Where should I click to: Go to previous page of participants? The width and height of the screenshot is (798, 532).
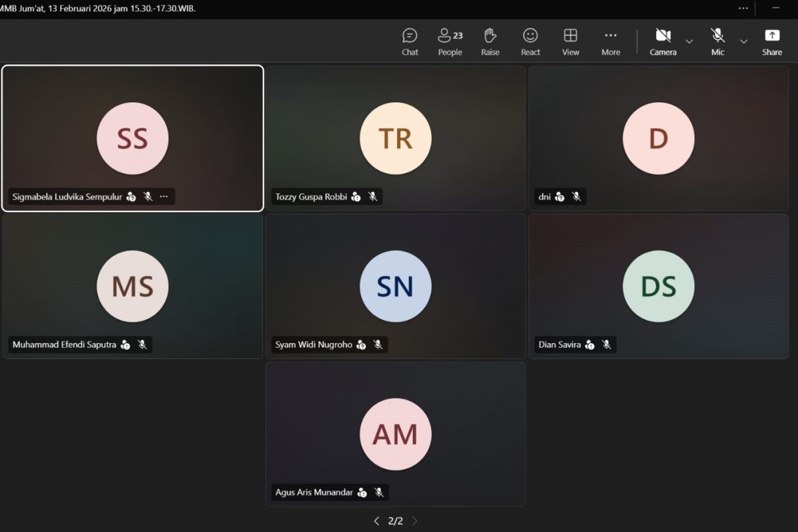[x=376, y=521]
